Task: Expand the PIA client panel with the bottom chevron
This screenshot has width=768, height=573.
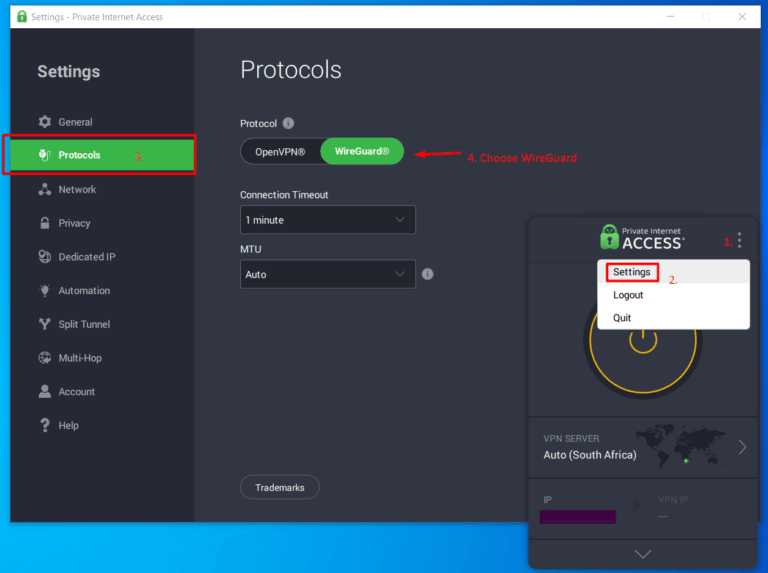Action: [643, 554]
